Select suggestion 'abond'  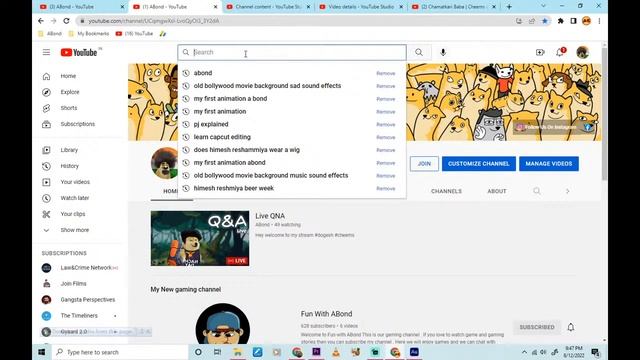click(x=203, y=73)
